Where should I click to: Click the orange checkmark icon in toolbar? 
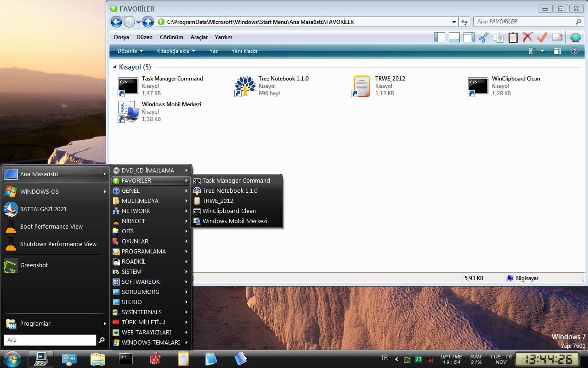tap(542, 37)
